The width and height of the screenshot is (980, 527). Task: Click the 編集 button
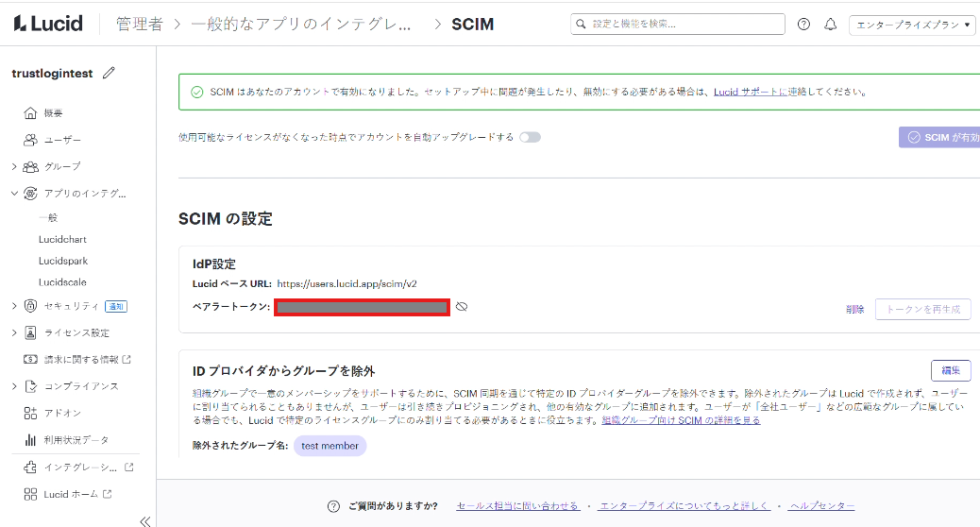(x=951, y=371)
